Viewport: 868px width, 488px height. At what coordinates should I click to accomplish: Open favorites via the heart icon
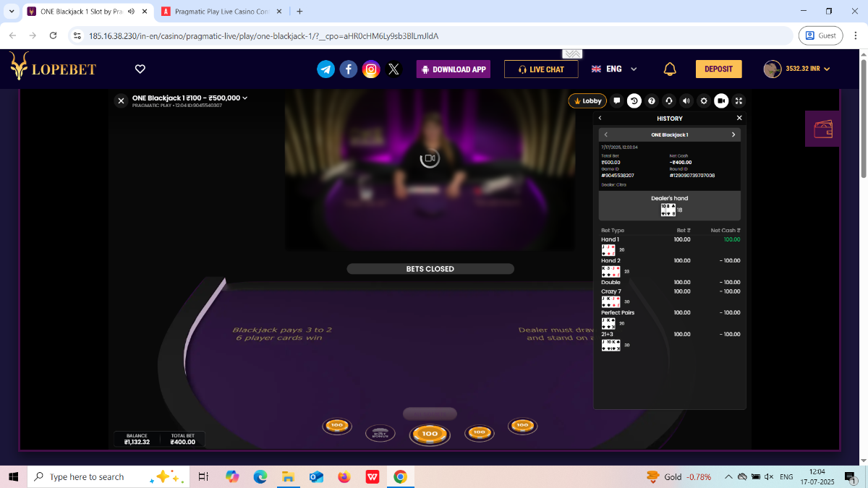(140, 69)
